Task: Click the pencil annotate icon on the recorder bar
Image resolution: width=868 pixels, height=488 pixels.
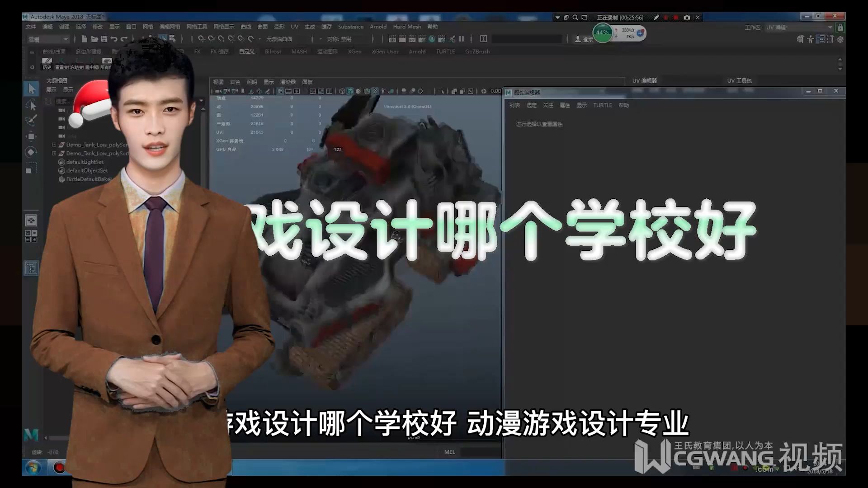Action: point(656,18)
